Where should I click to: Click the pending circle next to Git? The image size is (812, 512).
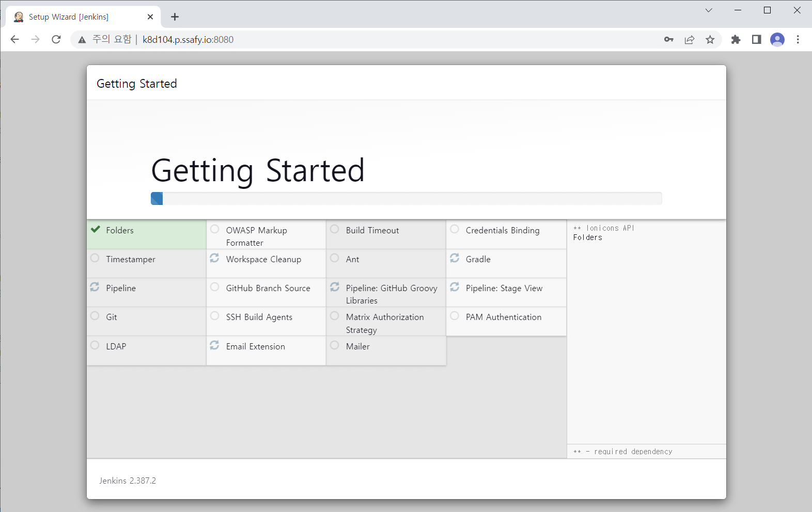95,315
